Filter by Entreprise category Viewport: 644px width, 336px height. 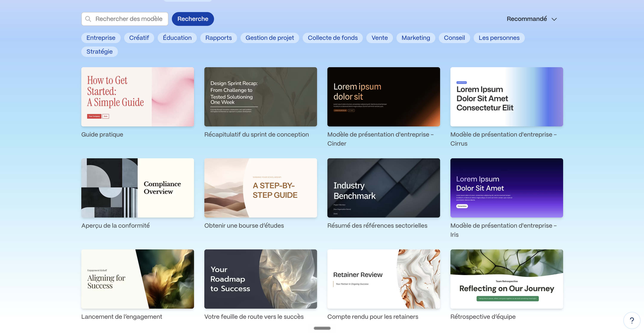click(x=101, y=38)
